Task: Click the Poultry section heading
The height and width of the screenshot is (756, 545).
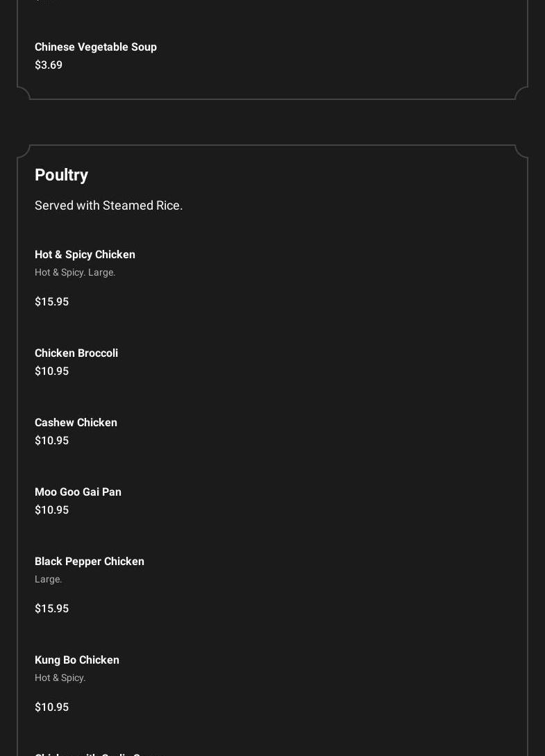Action: pos(61,174)
